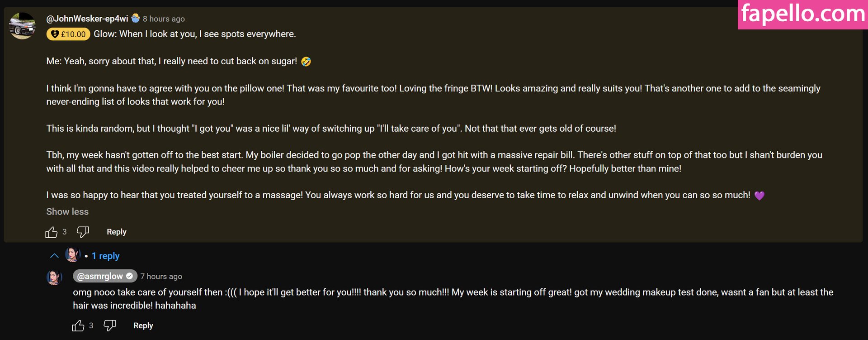Dislike the JohnWesker comment with thumbs down
Viewport: 868px width, 340px height.
(83, 232)
